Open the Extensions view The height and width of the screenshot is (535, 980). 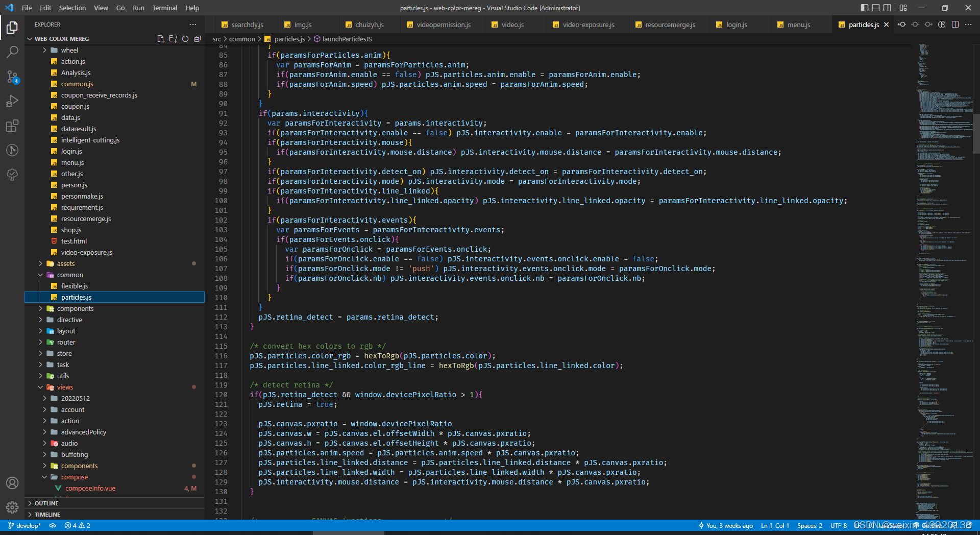click(12, 126)
